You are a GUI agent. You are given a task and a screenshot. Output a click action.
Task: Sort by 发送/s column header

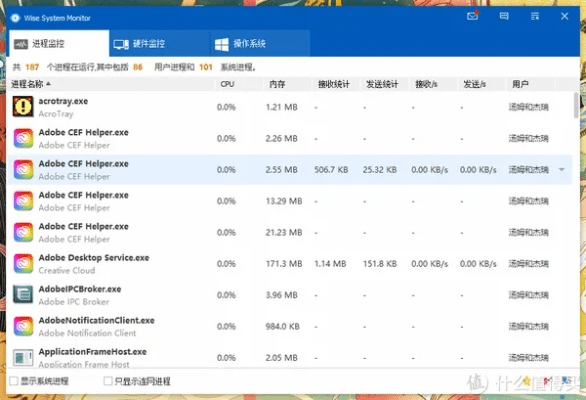pyautogui.click(x=481, y=84)
